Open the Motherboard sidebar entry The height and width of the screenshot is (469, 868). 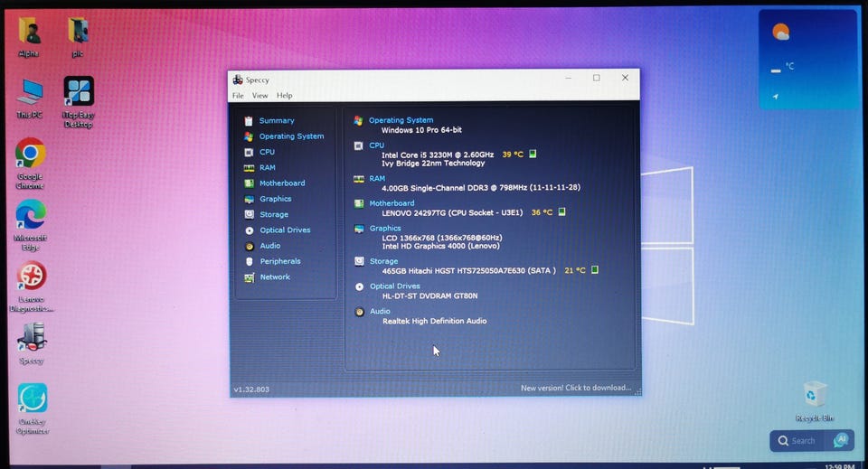pos(281,183)
